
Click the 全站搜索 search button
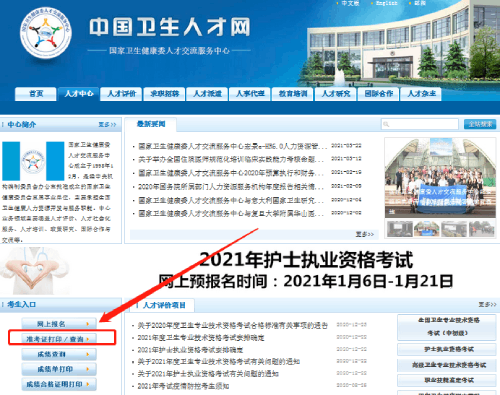[x=480, y=124]
